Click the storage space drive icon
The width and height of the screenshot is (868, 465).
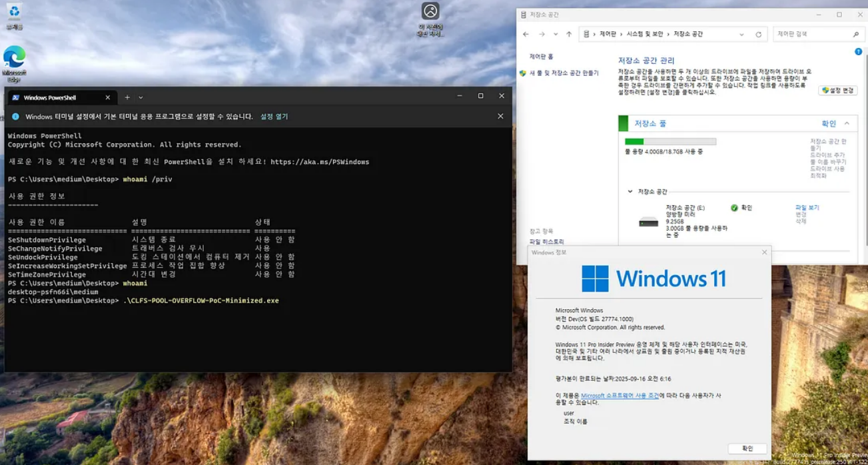tap(648, 222)
